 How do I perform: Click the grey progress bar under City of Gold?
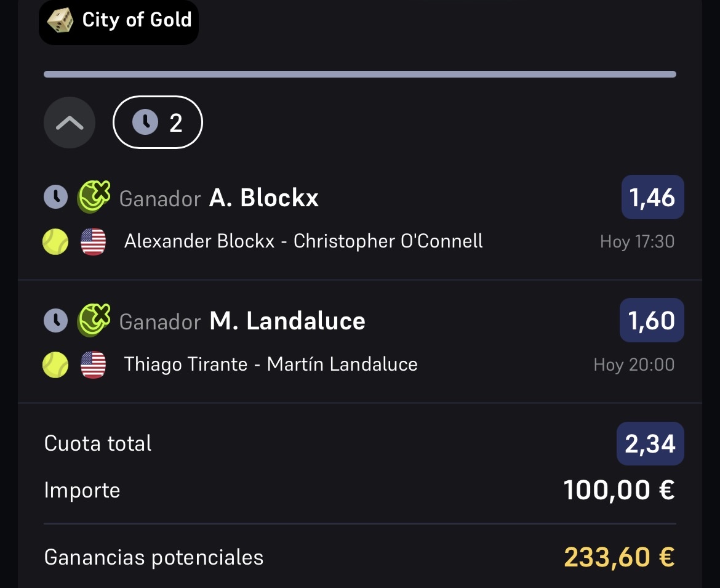click(x=360, y=75)
